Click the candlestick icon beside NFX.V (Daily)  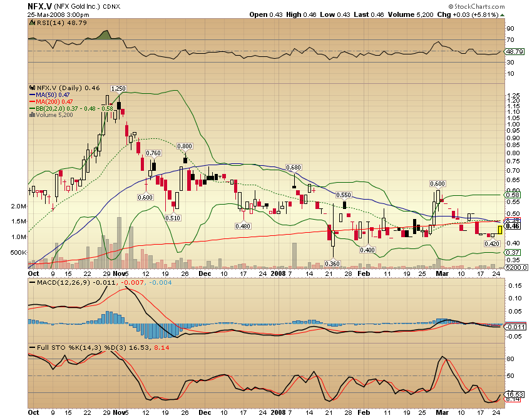coord(32,88)
